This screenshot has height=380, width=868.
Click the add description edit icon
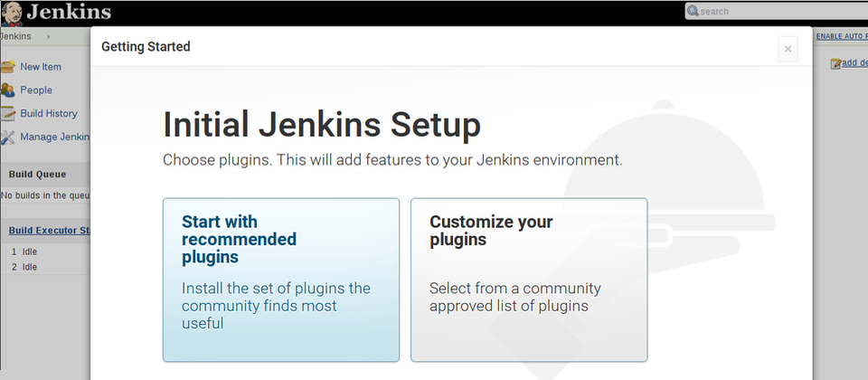[835, 63]
